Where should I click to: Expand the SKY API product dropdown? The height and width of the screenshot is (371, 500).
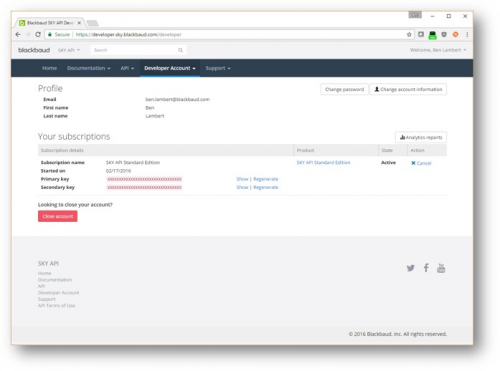point(69,50)
